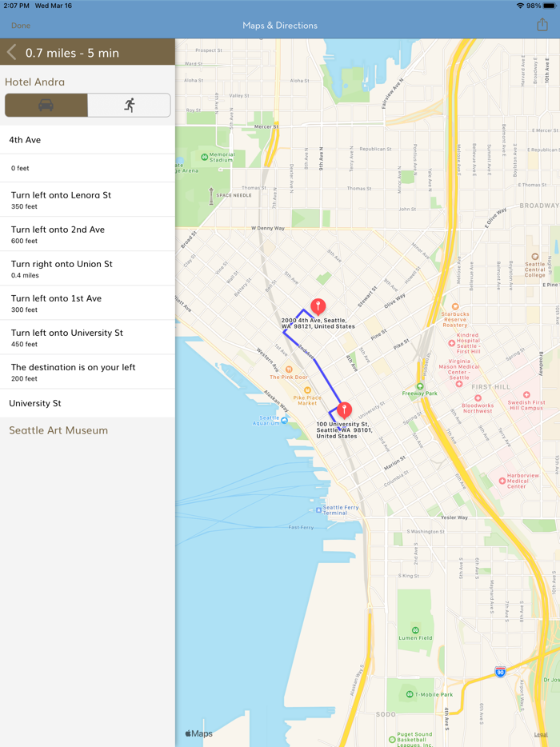Image resolution: width=560 pixels, height=747 pixels.
Task: Tap the '0 feet' step row
Action: click(x=88, y=168)
